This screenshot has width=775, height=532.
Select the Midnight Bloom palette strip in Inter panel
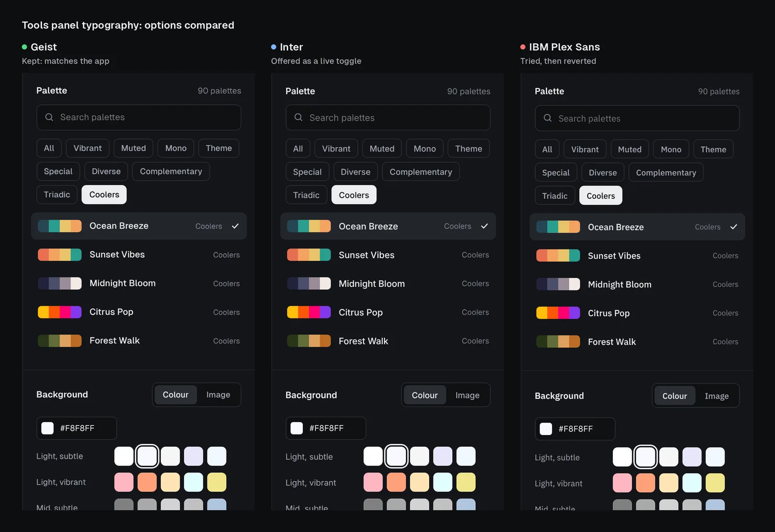point(309,283)
